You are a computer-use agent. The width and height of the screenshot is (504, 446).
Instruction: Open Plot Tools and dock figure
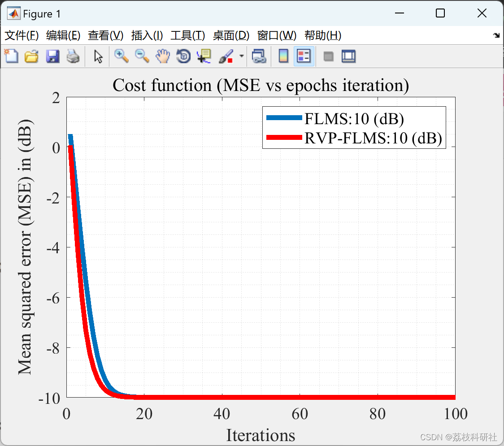tap(349, 56)
